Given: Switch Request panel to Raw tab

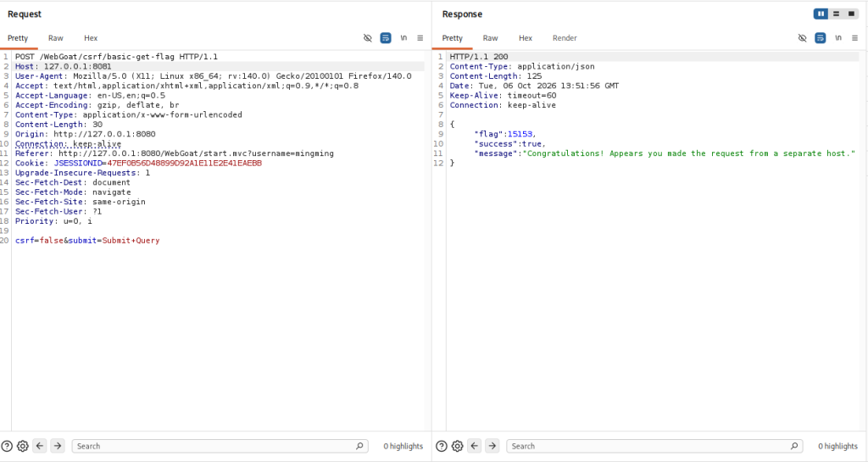Looking at the screenshot, I should click(x=55, y=38).
